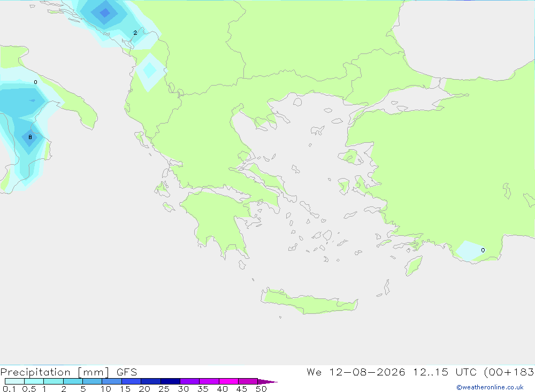
Task: Select the 30–35 mm purple legend swatch
Action: pyautogui.click(x=190, y=381)
